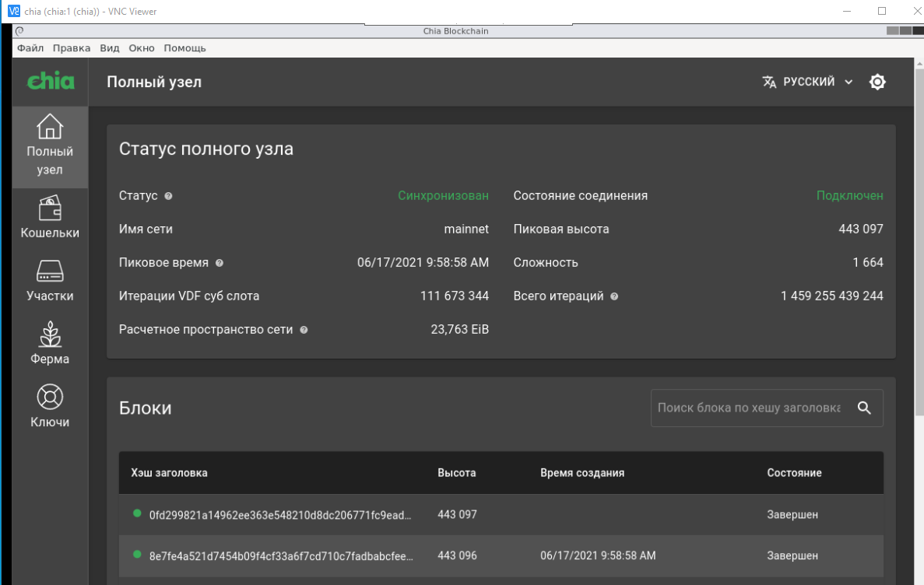Click green status dot of block 0fd299821a…
Viewport: 924px width, 585px height.
[x=137, y=513]
